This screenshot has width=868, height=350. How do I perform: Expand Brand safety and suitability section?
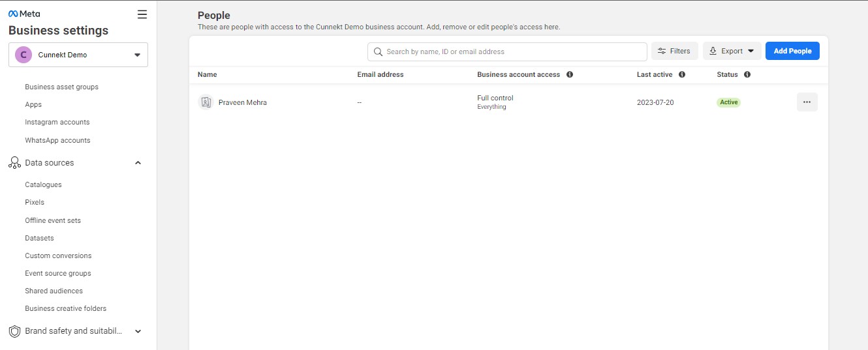[138, 331]
